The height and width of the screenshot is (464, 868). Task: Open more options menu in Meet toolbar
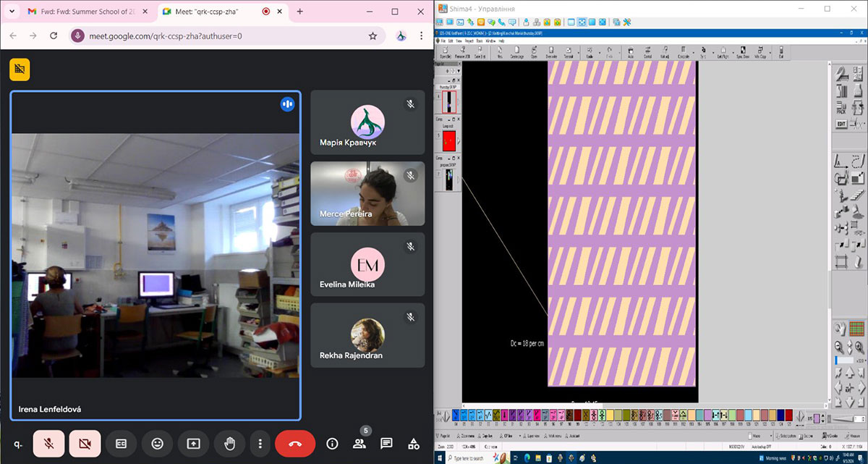click(x=260, y=443)
